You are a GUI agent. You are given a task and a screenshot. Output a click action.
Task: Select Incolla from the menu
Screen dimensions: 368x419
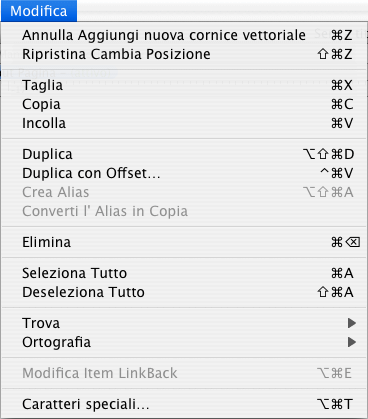point(184,123)
